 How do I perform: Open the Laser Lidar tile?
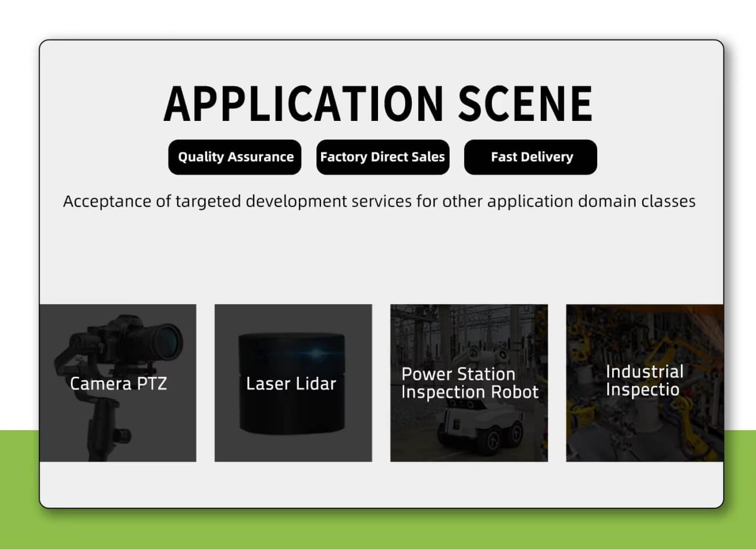coord(293,383)
